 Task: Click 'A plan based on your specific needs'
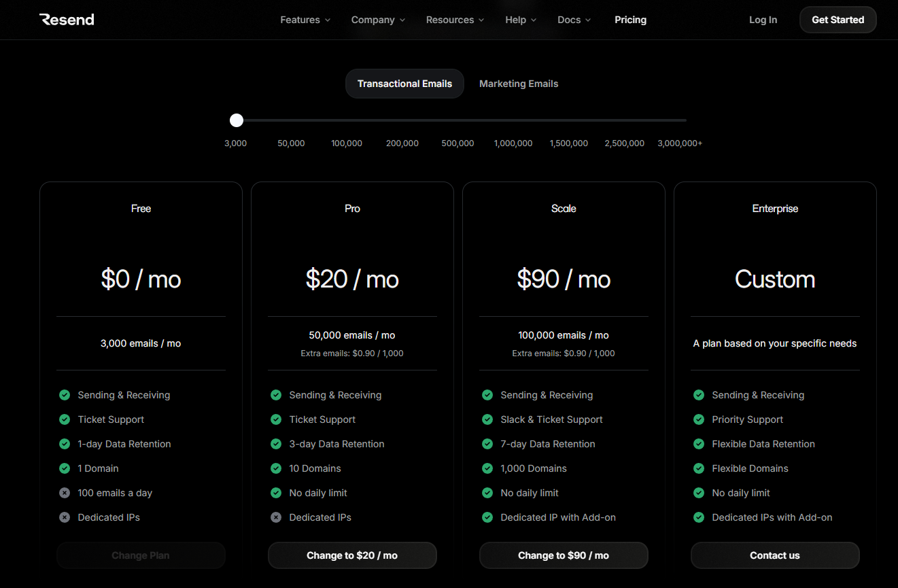tap(775, 343)
